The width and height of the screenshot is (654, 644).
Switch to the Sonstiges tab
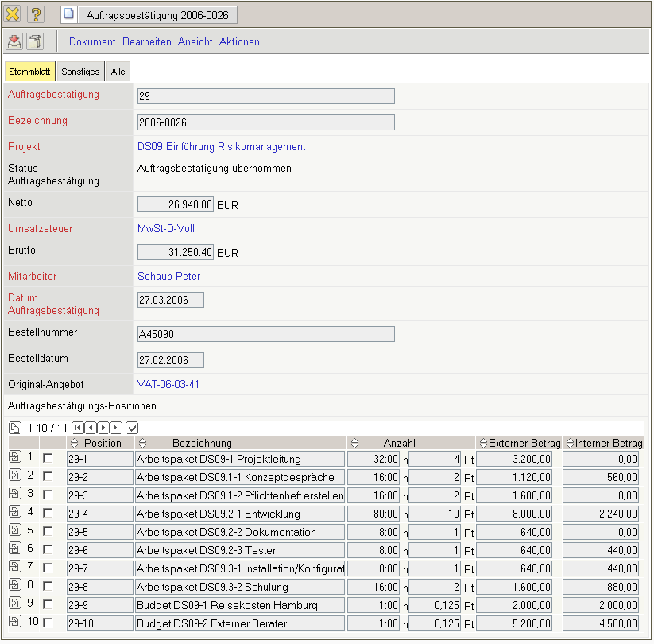coord(81,72)
